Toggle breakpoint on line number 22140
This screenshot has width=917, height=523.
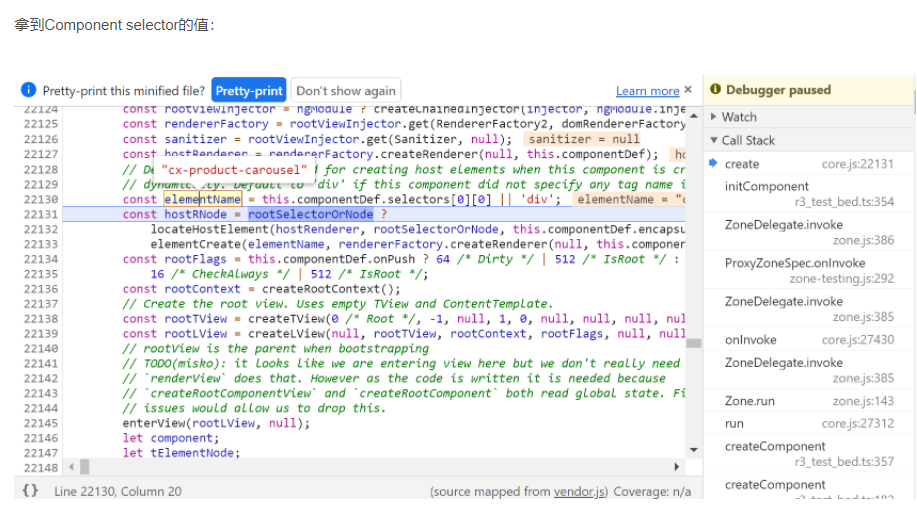point(41,348)
